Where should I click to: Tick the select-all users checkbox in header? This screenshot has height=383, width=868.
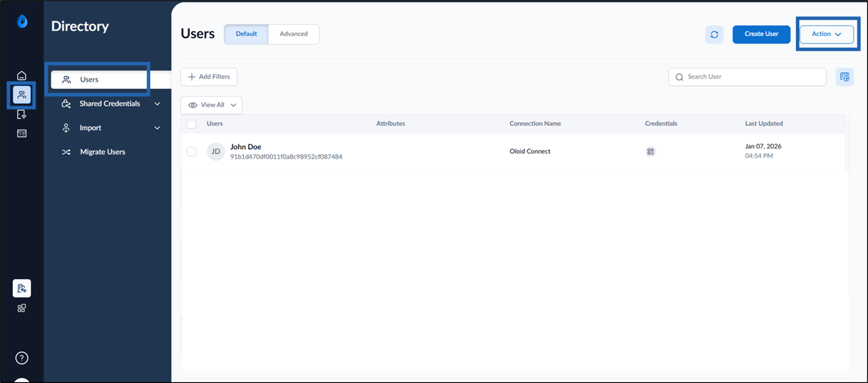pyautogui.click(x=191, y=124)
